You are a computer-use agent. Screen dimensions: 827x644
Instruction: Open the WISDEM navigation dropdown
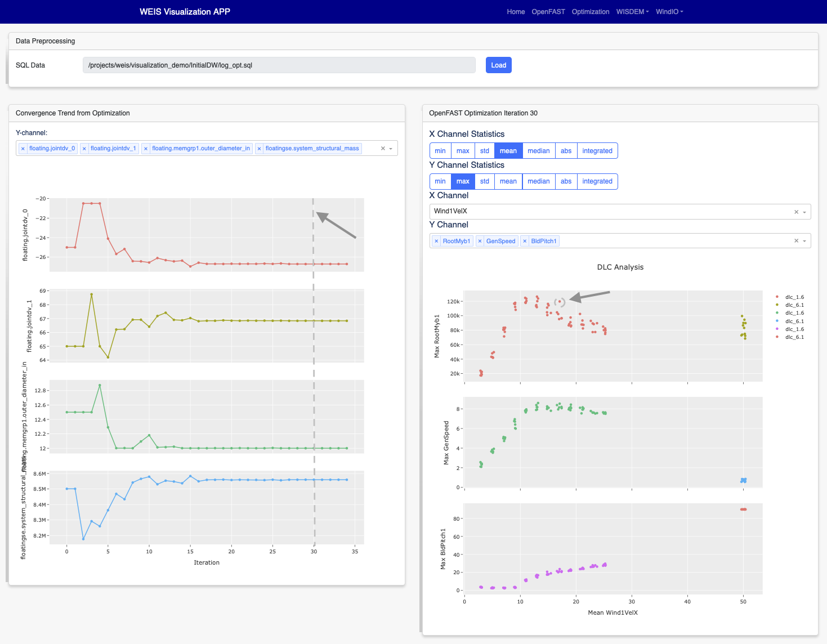(632, 12)
